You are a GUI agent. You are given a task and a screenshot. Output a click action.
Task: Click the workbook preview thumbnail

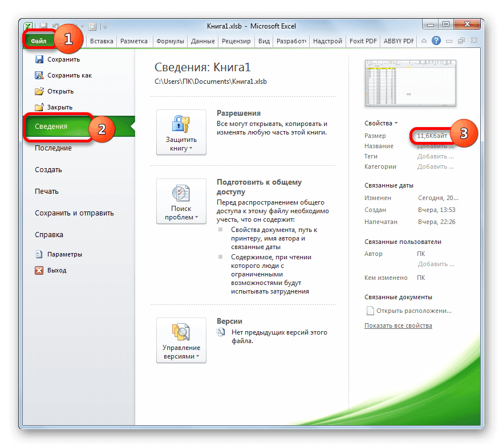point(411,83)
